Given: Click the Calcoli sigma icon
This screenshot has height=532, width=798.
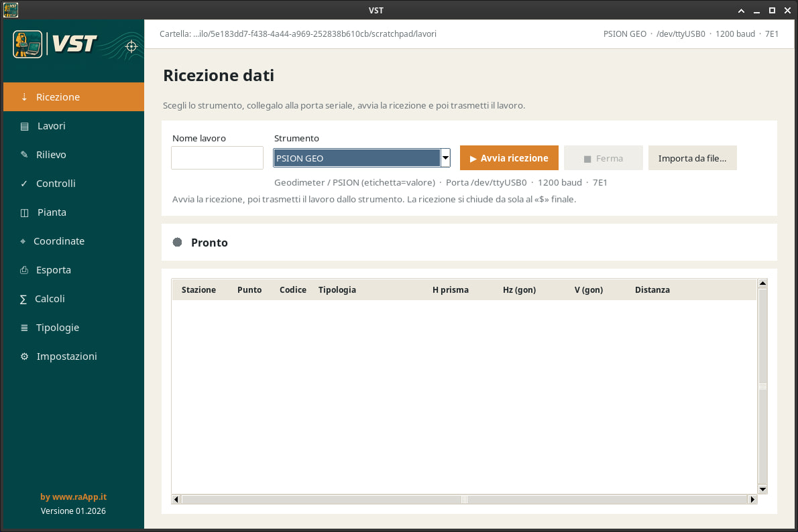Looking at the screenshot, I should coord(23,299).
